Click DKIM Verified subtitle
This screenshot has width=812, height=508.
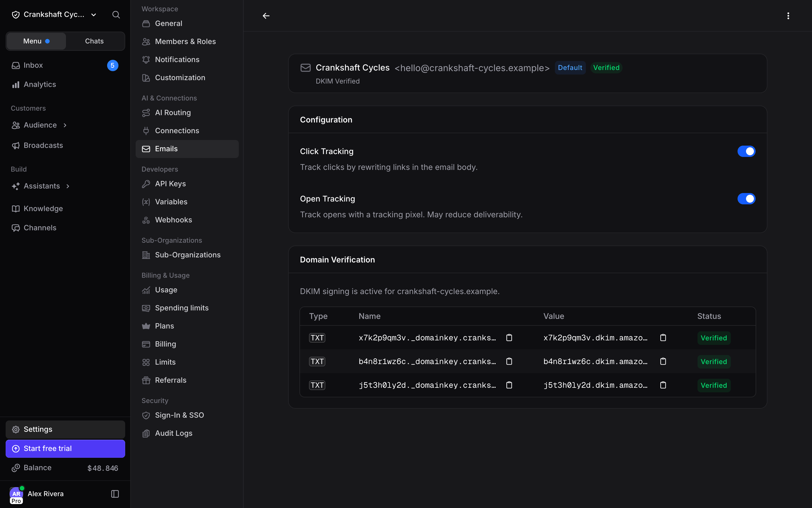click(337, 81)
